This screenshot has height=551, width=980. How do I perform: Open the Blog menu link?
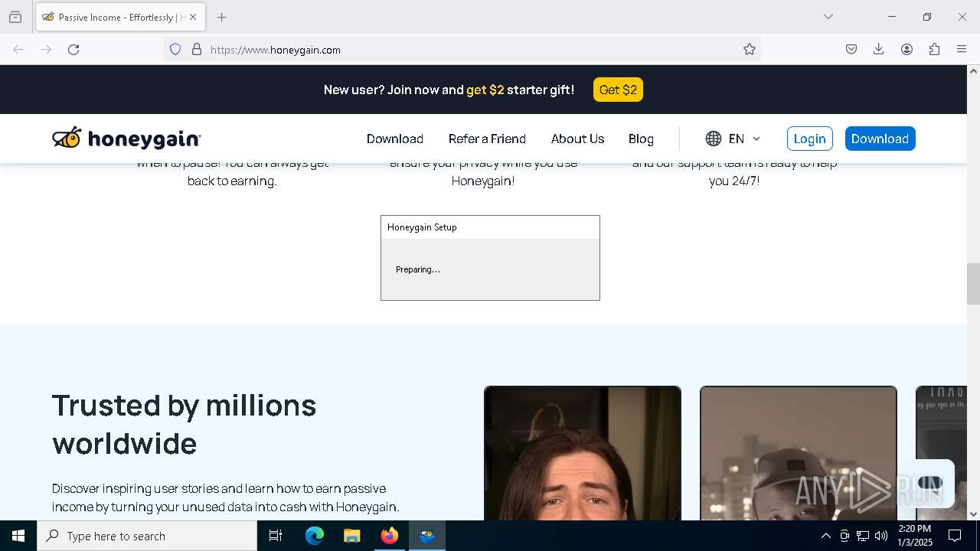click(x=641, y=139)
